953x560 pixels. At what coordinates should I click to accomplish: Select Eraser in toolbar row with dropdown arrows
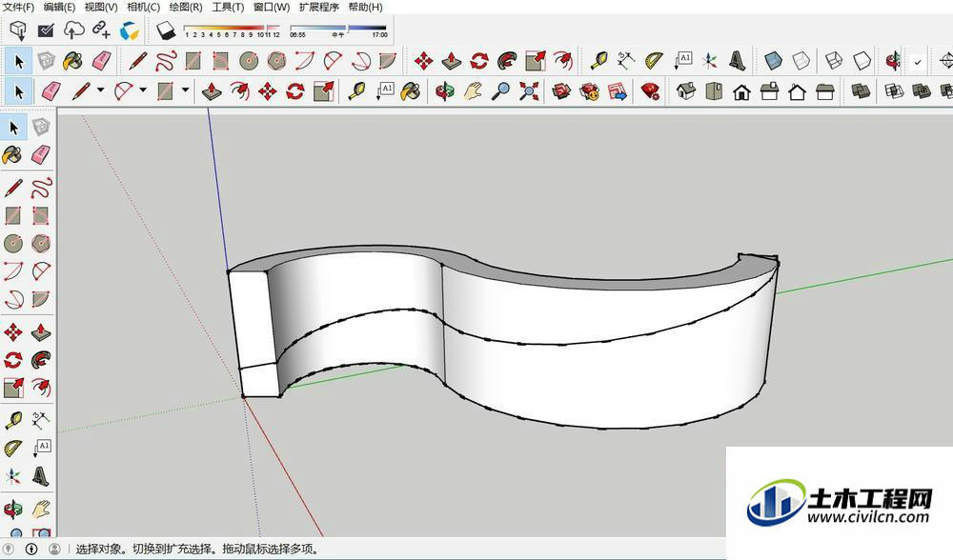pyautogui.click(x=51, y=91)
